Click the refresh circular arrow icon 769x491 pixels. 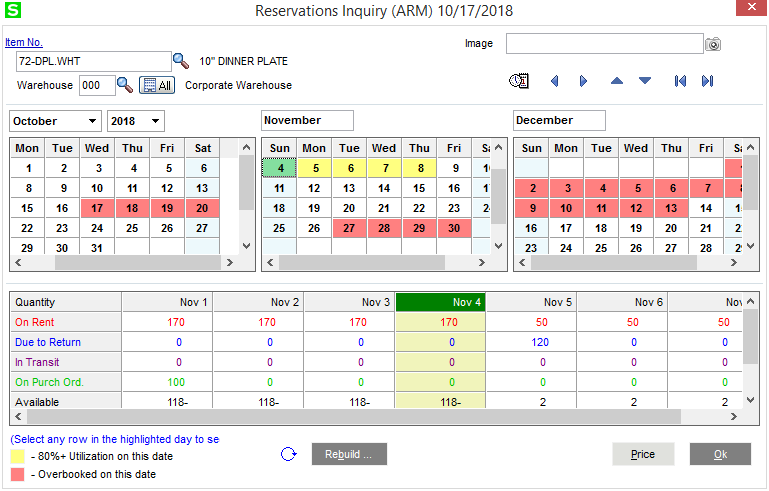point(288,454)
